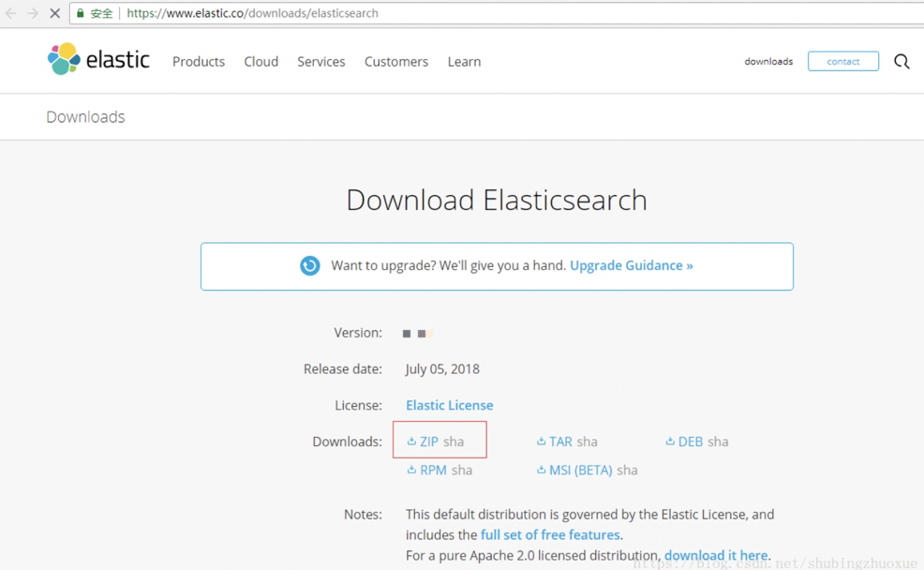This screenshot has width=924, height=570.
Task: Click the download icon beside ZIP
Action: click(x=411, y=441)
